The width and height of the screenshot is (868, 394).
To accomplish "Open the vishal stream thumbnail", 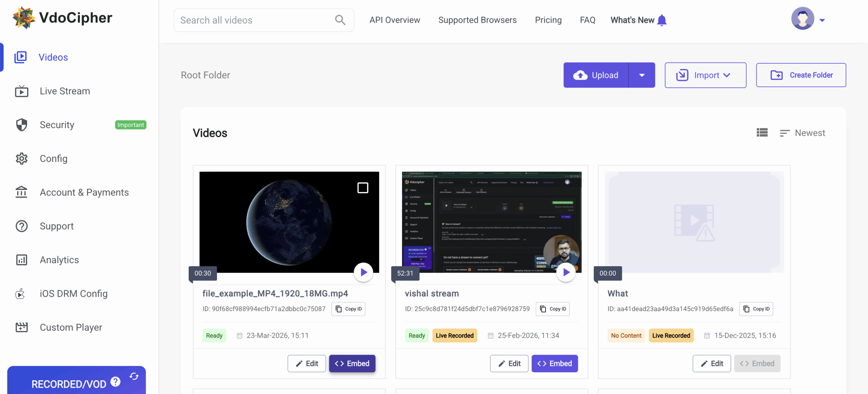I will (492, 222).
